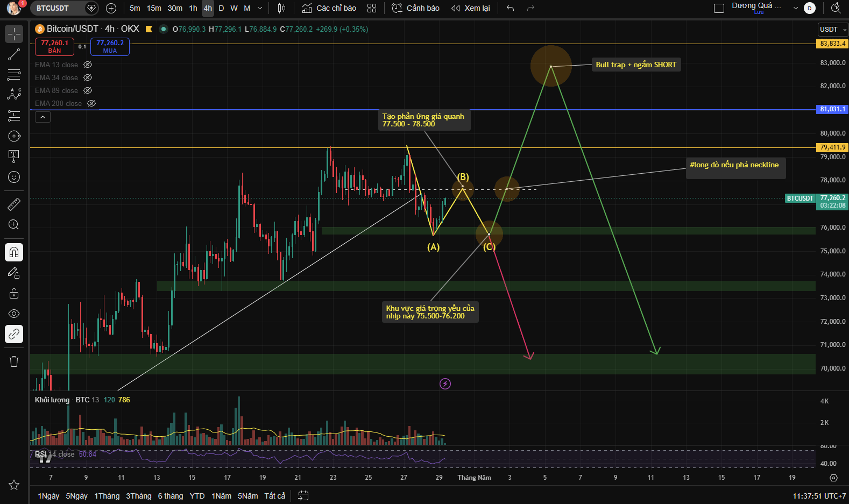Toggle keep drawing mode
Image resolution: width=849 pixels, height=504 pixels.
[14, 273]
